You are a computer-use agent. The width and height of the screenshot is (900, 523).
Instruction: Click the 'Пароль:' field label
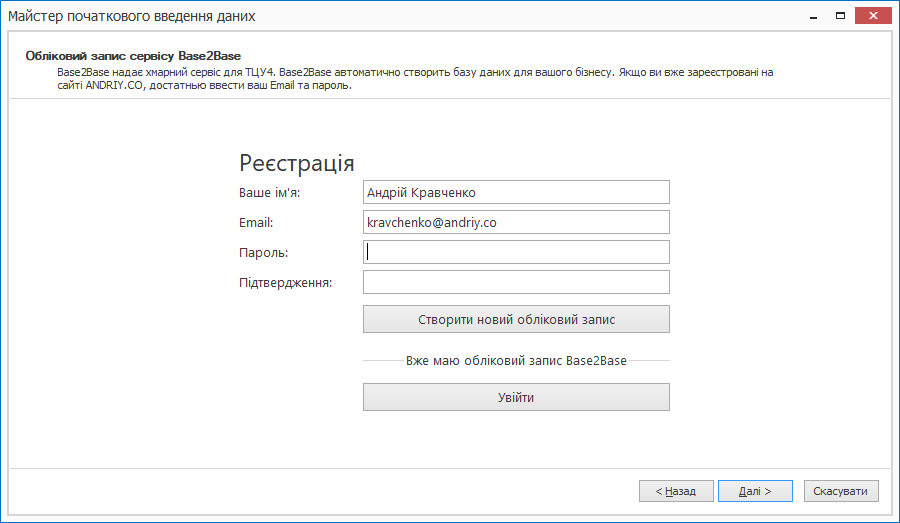[263, 253]
